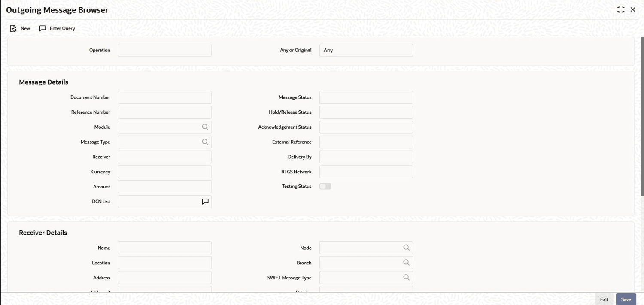Collapse the window using minimize-arrows icon
This screenshot has width=644, height=305.
[621, 9]
